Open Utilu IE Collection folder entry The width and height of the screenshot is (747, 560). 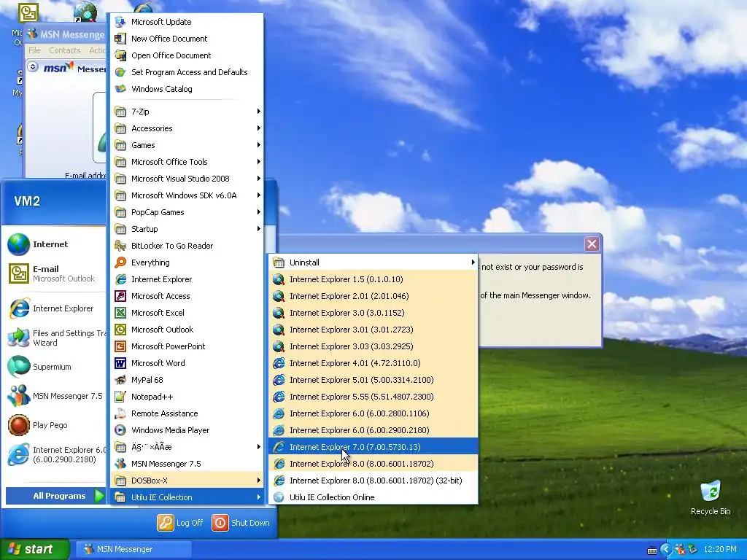coord(187,497)
